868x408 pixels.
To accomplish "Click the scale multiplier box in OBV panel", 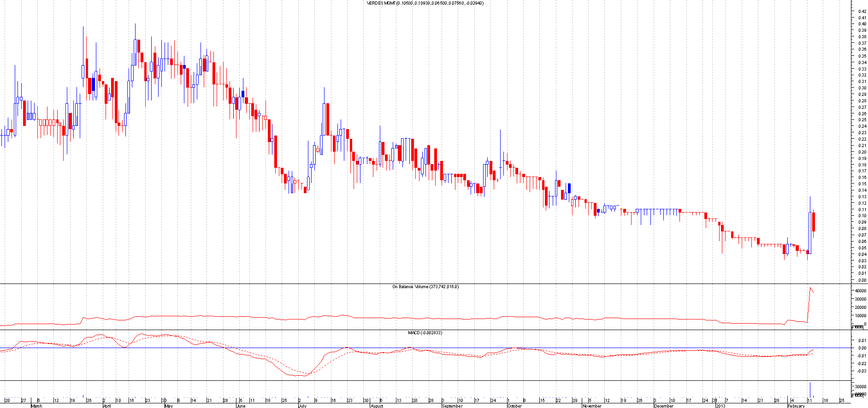I will tap(857, 327).
